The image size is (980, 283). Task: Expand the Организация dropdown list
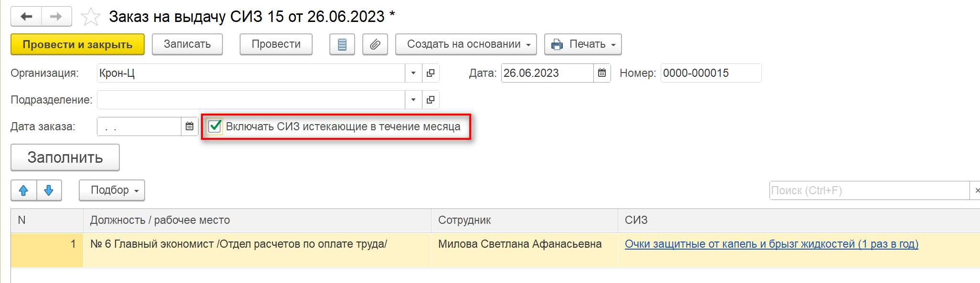click(413, 73)
